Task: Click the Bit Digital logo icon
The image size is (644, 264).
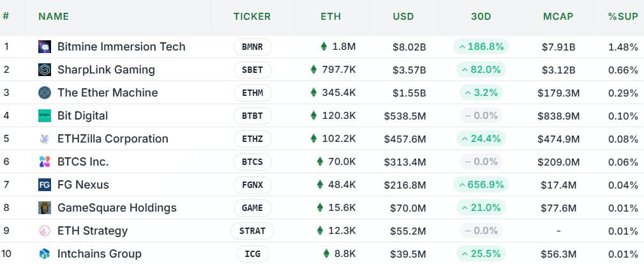Action: pos(45,116)
